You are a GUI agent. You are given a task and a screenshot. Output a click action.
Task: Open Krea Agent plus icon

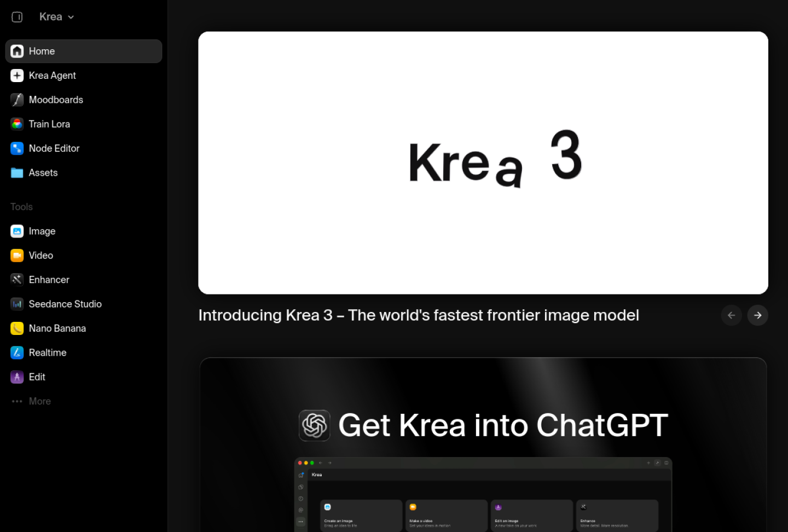(17, 76)
